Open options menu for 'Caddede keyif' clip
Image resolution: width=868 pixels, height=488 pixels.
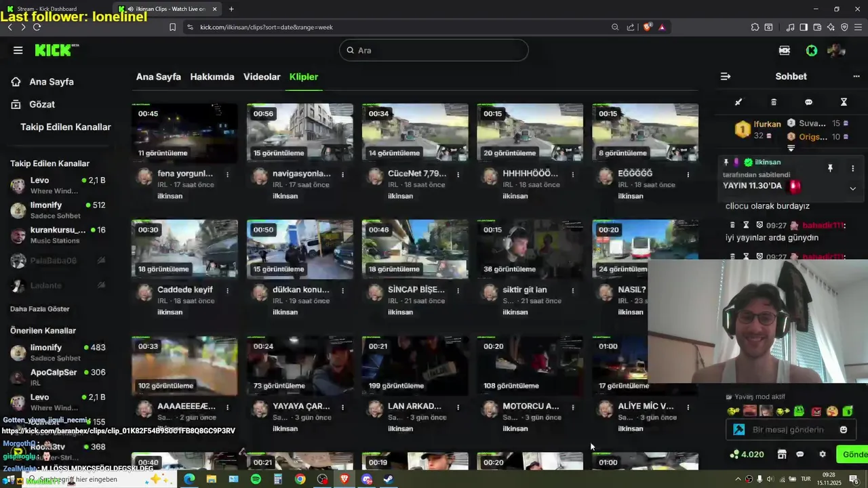[227, 290]
